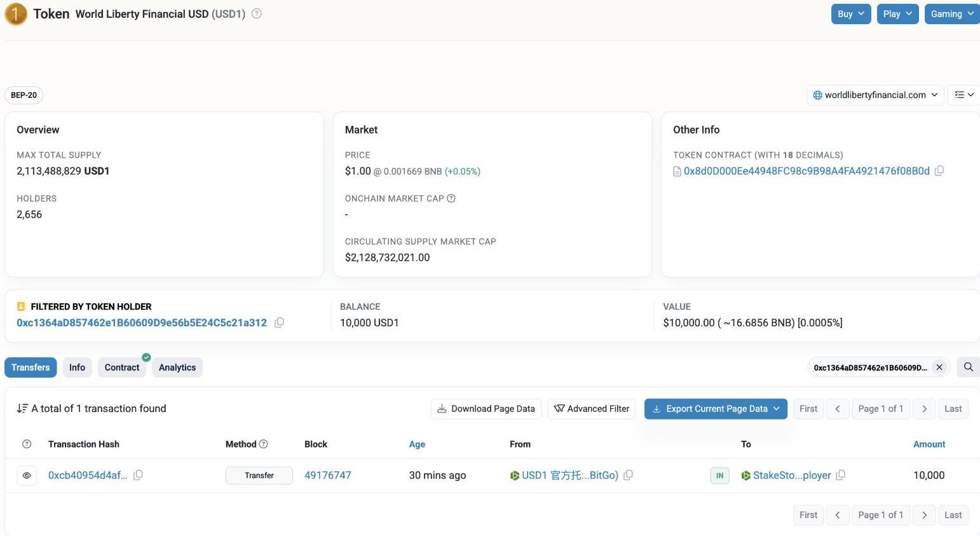Open the Analytics tab

[x=177, y=368]
